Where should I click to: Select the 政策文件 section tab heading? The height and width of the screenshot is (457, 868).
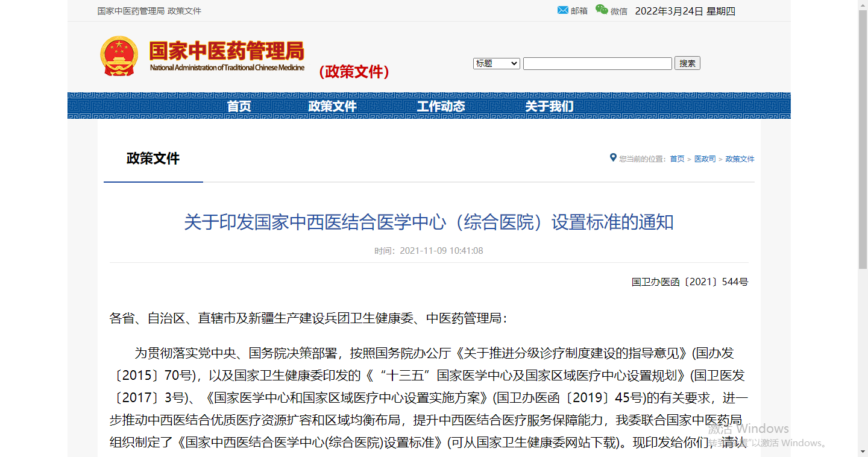[x=153, y=159]
